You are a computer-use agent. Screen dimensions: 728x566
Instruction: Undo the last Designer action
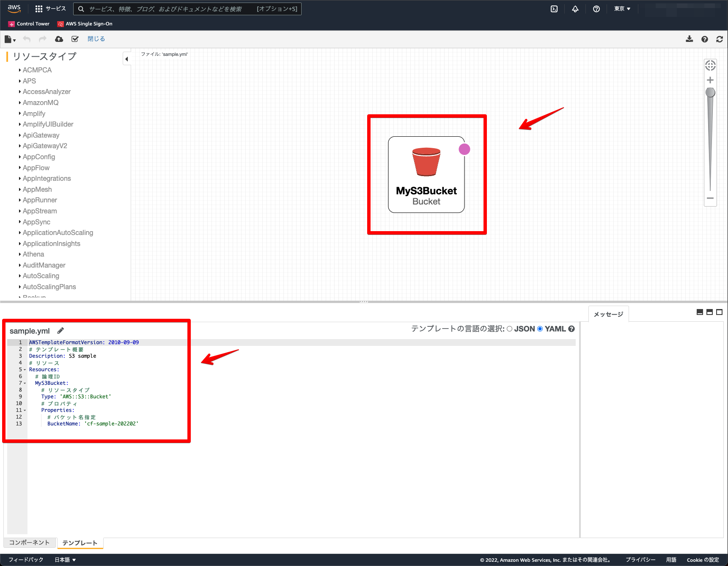point(27,39)
